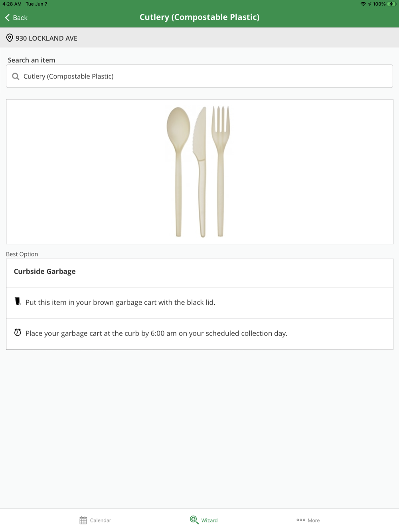Image resolution: width=399 pixels, height=532 pixels.
Task: Tap the Wizard recycle search icon
Action: (194, 520)
